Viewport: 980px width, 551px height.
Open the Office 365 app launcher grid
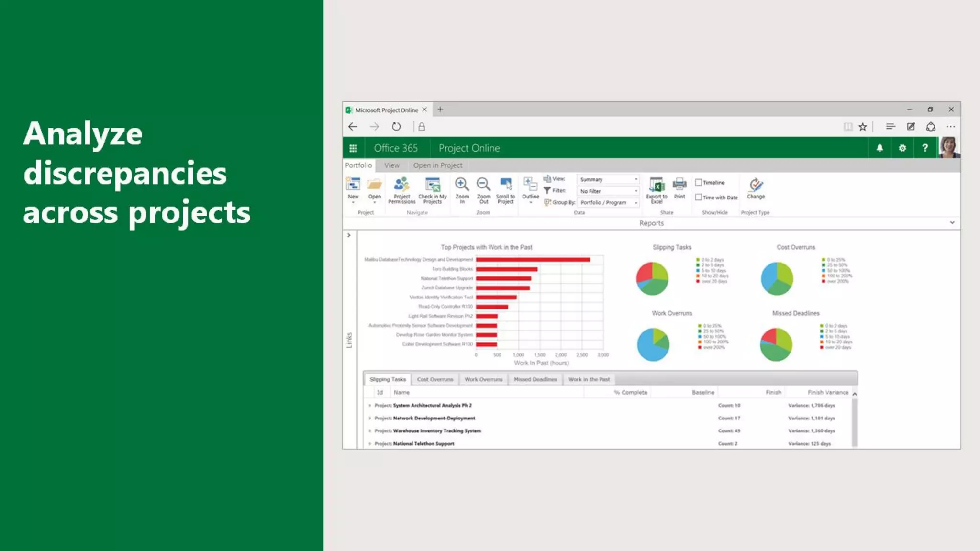(353, 148)
